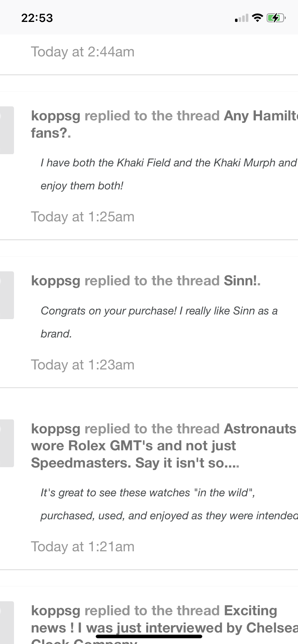
Task: Tap koppsg username in Exciting news reply
Action: click(55, 611)
